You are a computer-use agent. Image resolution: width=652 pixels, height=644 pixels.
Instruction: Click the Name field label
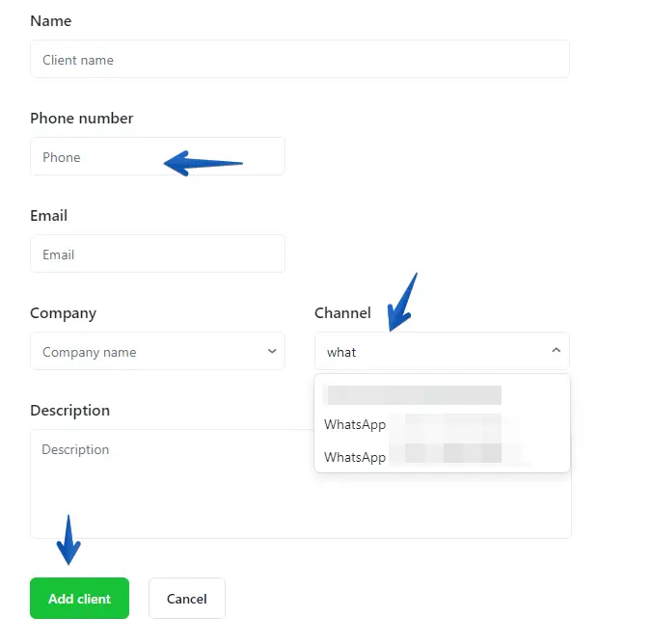(51, 20)
